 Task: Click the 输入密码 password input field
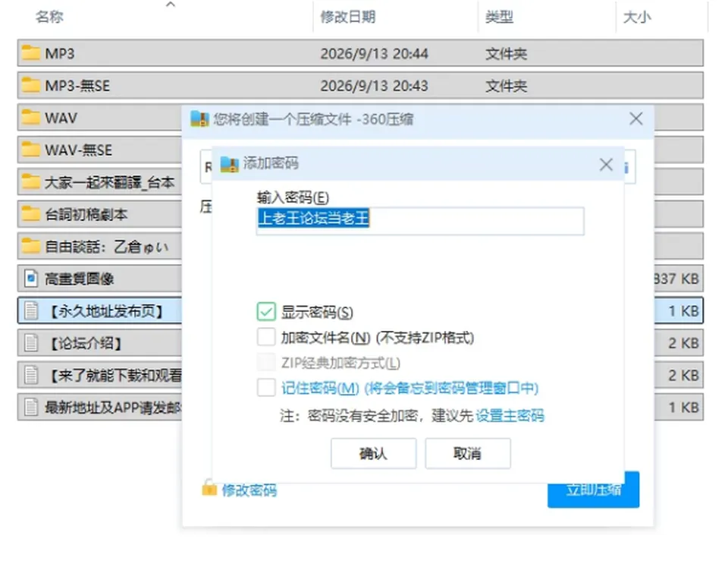pyautogui.click(x=420, y=221)
